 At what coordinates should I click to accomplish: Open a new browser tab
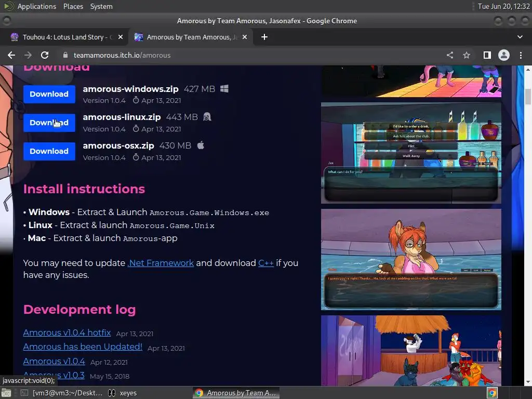(264, 37)
